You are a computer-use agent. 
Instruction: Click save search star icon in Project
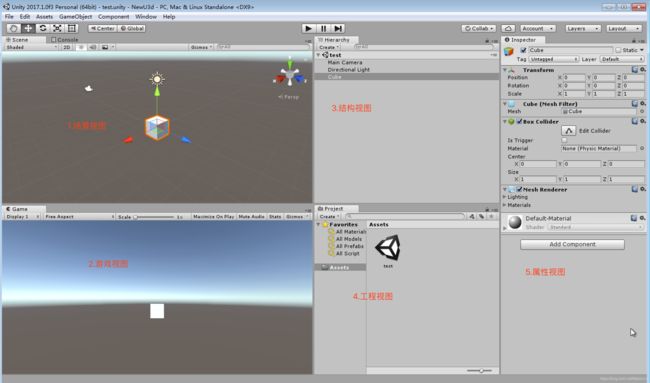[491, 216]
